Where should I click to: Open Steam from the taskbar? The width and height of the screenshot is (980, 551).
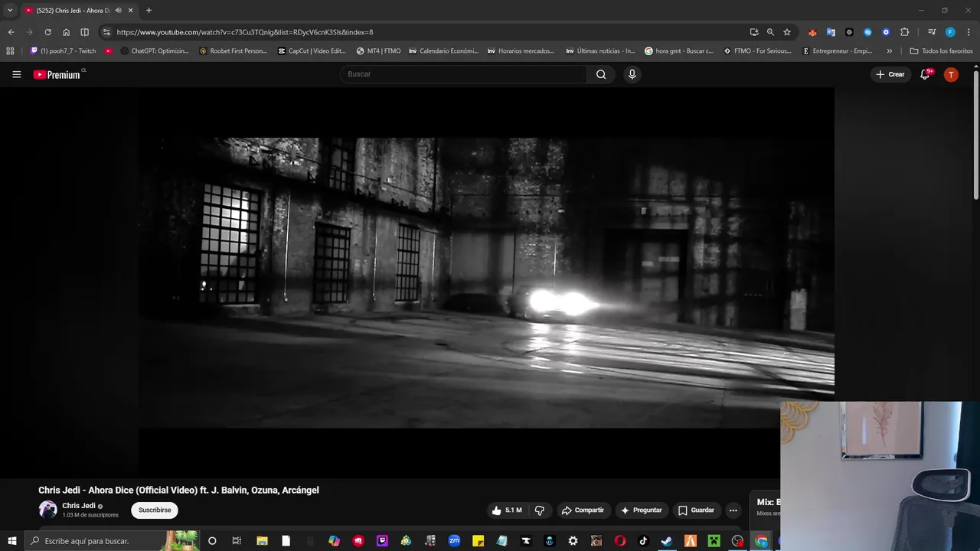pyautogui.click(x=667, y=541)
